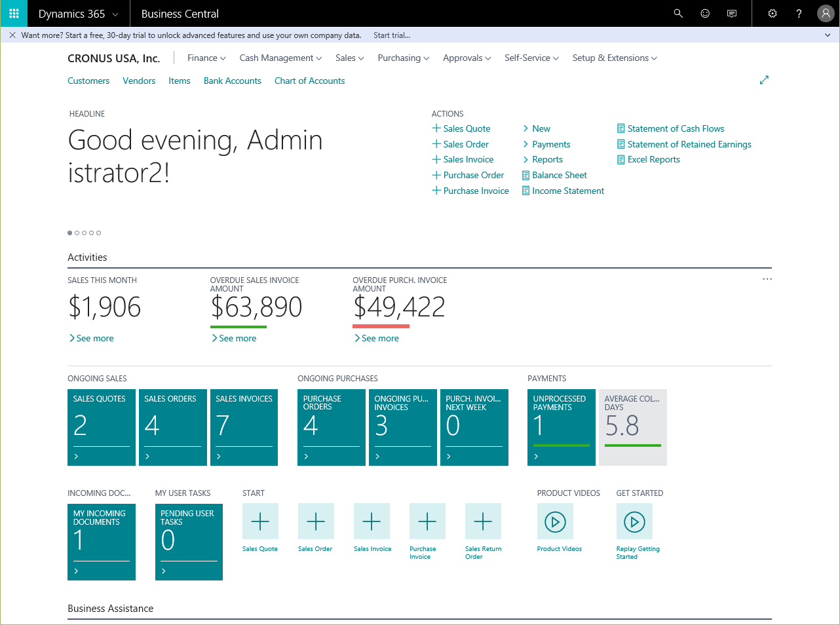840x625 pixels.
Task: Open the Pending User Tasks tile
Action: click(189, 542)
